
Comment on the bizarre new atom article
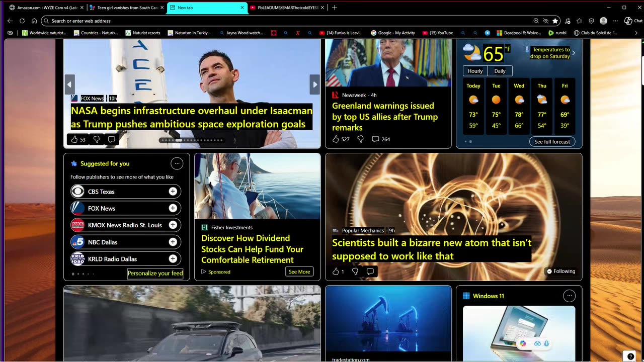click(x=370, y=271)
